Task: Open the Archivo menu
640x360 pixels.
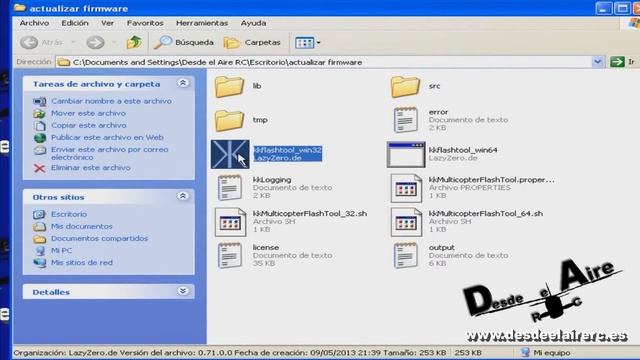Action: pyautogui.click(x=34, y=23)
